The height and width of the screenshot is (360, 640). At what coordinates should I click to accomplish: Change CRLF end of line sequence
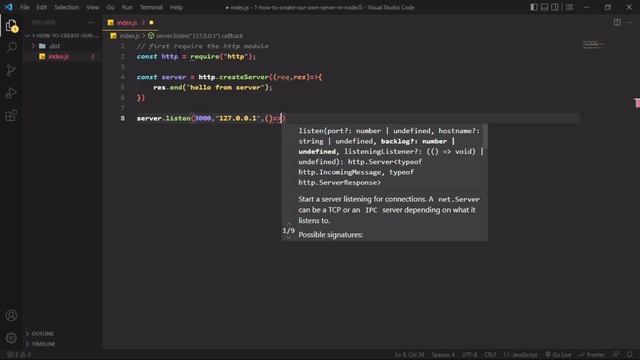pos(490,354)
